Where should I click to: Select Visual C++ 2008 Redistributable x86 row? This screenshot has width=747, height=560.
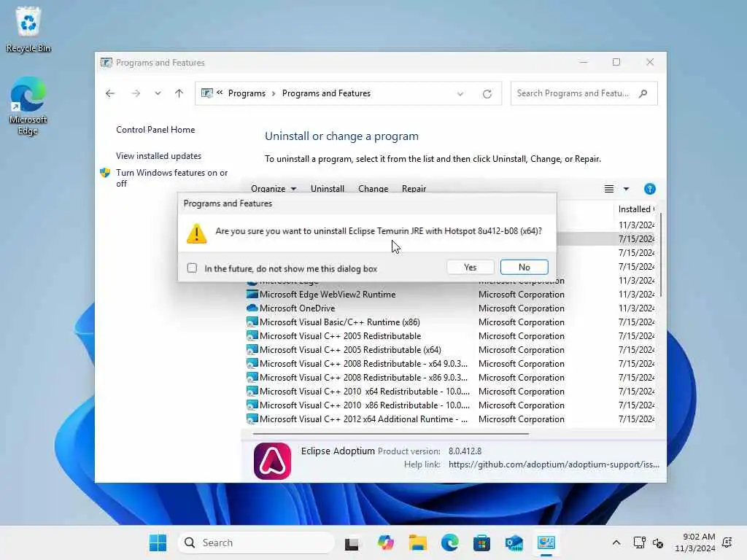[x=450, y=377]
